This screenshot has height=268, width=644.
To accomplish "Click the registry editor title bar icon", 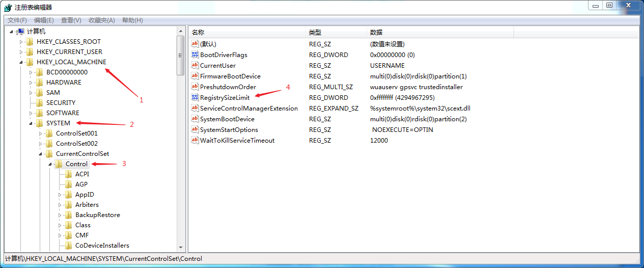I will pos(8,7).
